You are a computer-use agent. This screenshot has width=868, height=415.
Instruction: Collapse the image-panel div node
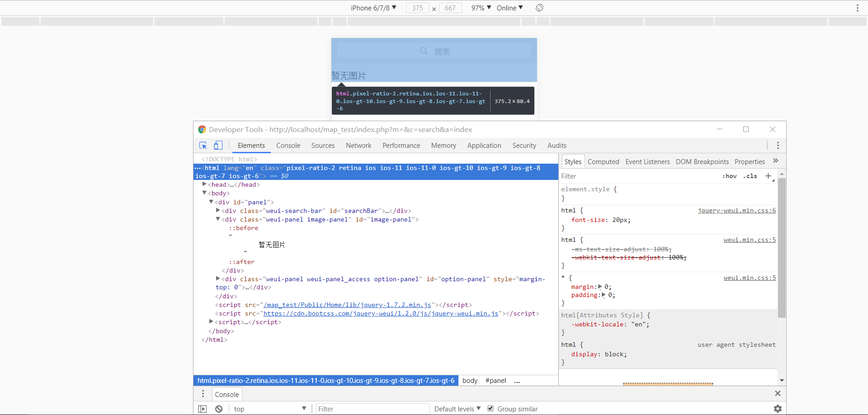pos(218,219)
